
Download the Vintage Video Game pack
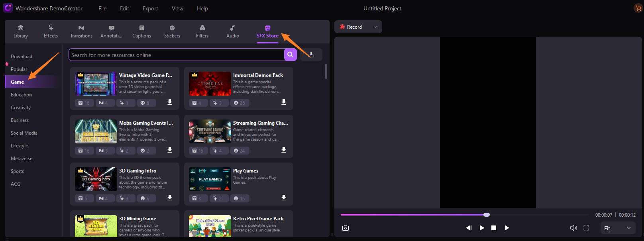tap(170, 102)
